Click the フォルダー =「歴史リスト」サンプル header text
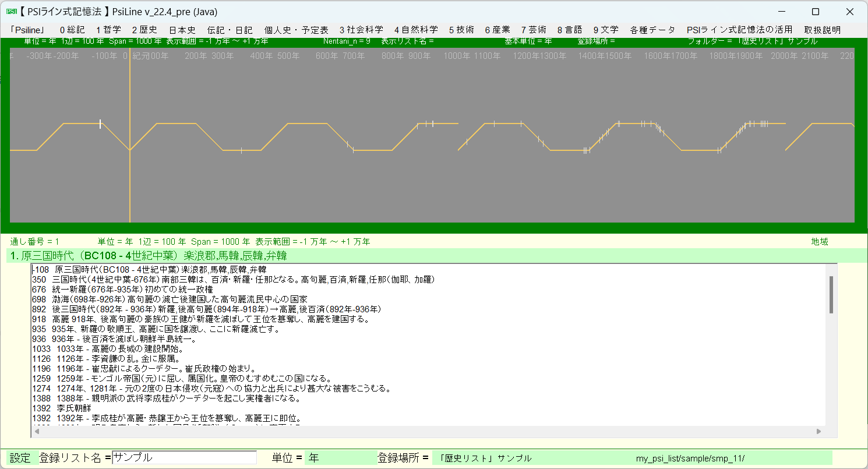 click(x=752, y=41)
